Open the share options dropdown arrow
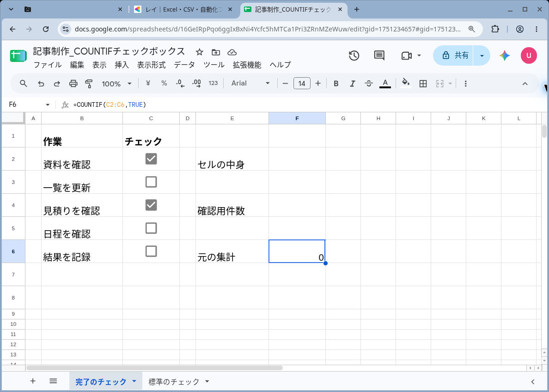Screen dimensions: 549x392 pos(482,55)
